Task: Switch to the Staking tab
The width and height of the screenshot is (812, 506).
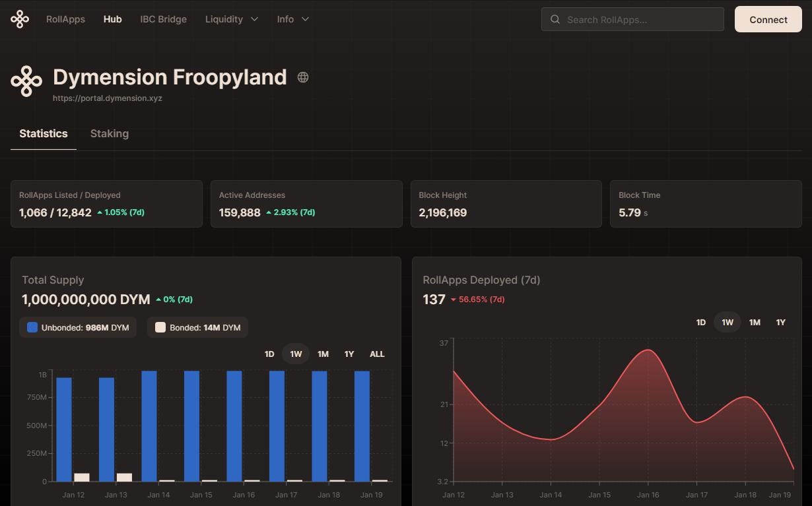Action: coord(110,133)
